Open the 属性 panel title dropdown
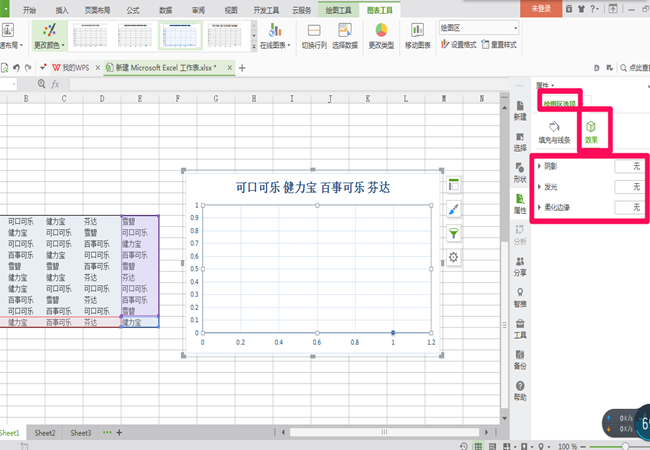 pyautogui.click(x=545, y=85)
